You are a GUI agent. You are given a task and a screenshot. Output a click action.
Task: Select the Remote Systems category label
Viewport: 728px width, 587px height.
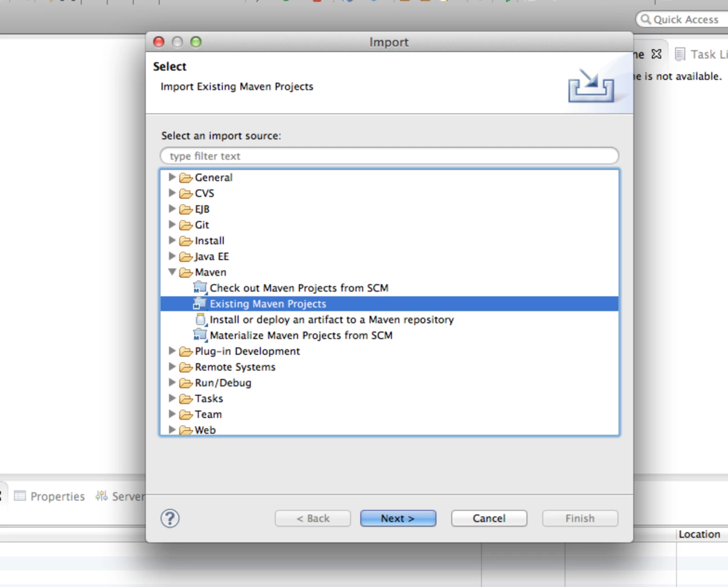coord(235,367)
